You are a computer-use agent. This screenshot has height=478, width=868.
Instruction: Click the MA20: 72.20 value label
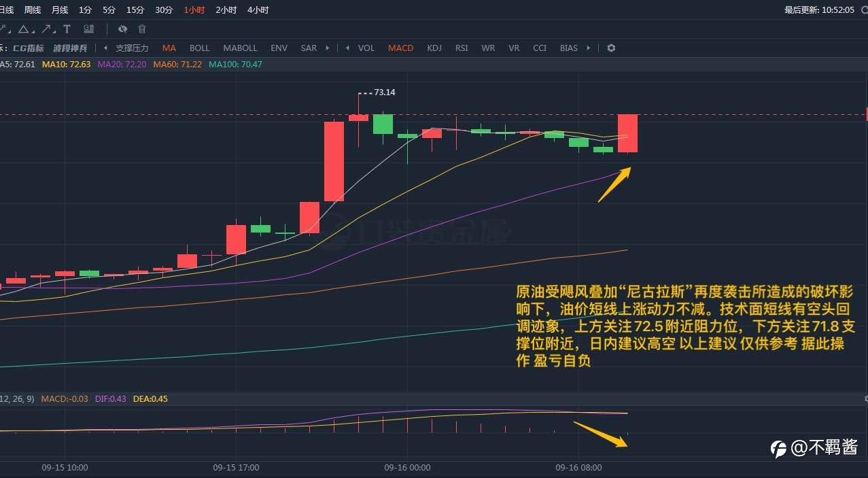(x=122, y=65)
